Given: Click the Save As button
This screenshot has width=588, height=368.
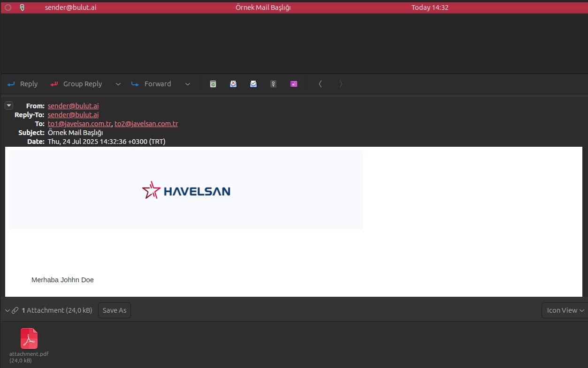Looking at the screenshot, I should pos(115,310).
